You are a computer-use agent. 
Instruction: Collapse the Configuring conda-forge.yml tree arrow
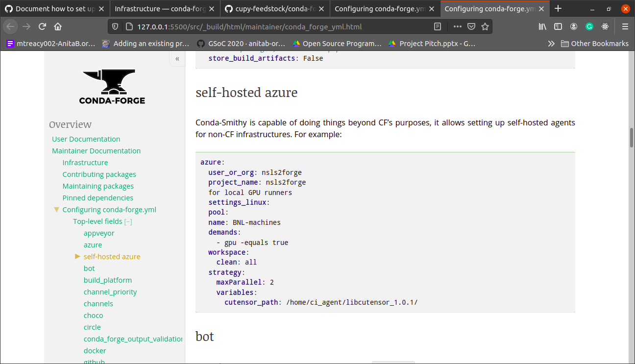point(56,210)
